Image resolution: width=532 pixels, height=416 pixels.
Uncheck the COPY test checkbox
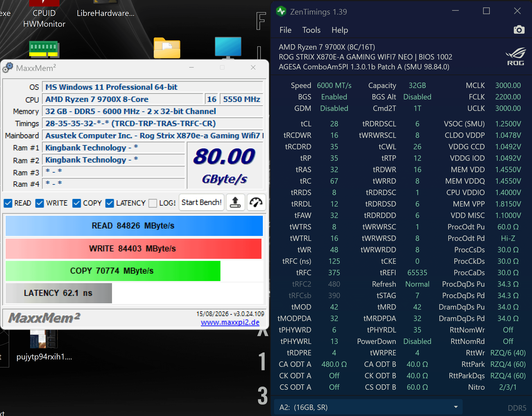click(77, 203)
